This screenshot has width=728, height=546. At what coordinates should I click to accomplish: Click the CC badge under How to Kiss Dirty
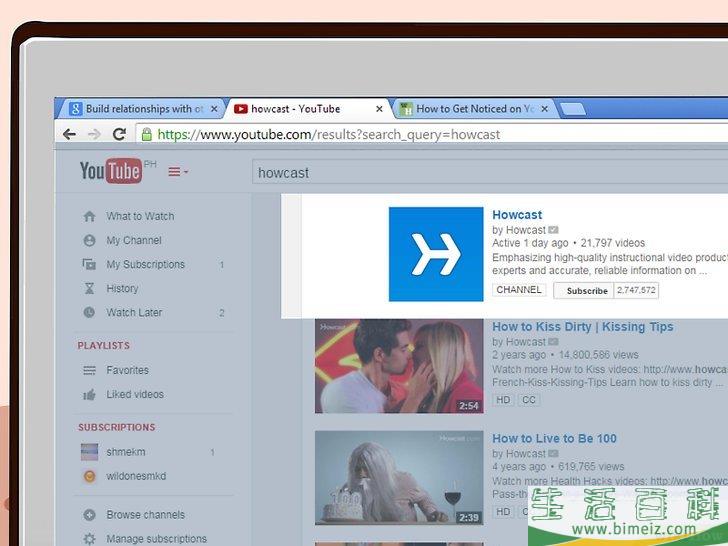528,400
